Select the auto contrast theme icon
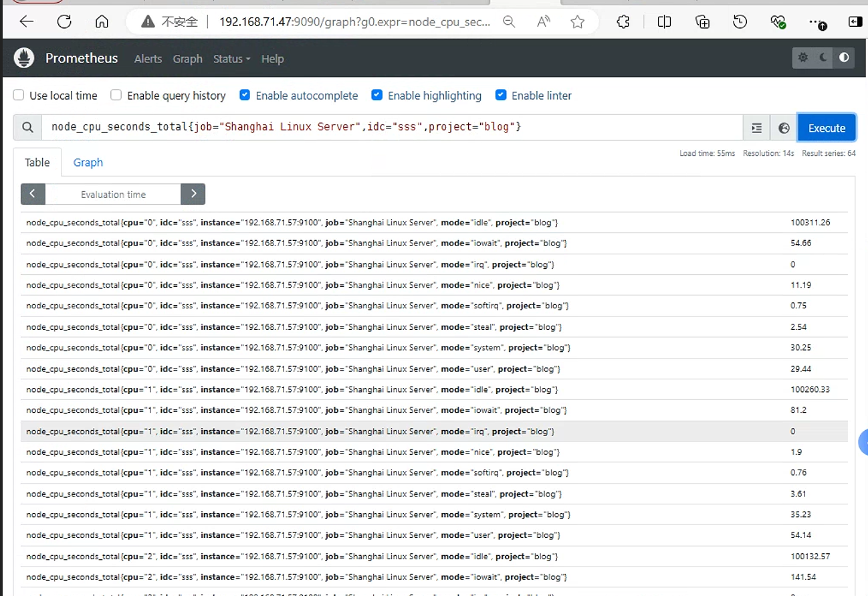Image resolution: width=868 pixels, height=596 pixels. coord(844,58)
